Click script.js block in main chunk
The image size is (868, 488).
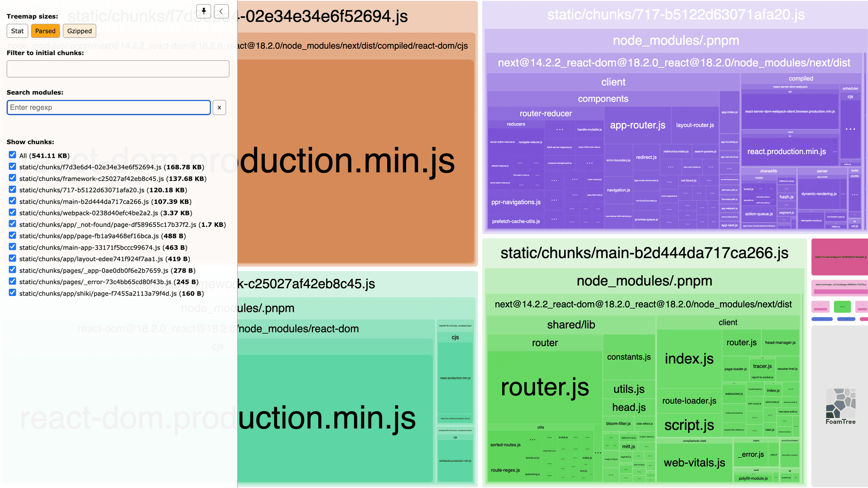(x=689, y=425)
